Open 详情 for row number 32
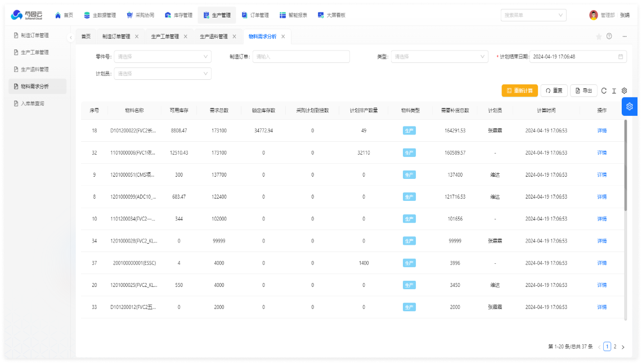Viewport: 642px width, 364px height. click(x=602, y=152)
